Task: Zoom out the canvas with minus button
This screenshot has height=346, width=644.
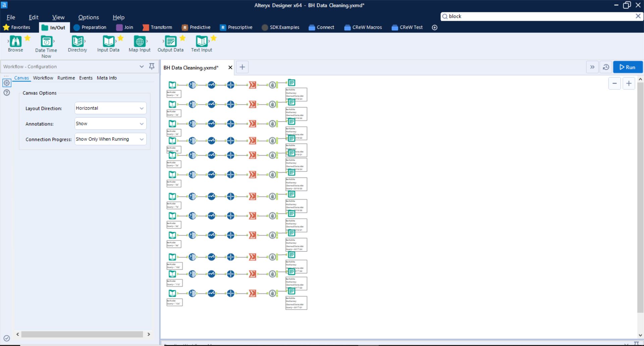Action: coord(614,83)
